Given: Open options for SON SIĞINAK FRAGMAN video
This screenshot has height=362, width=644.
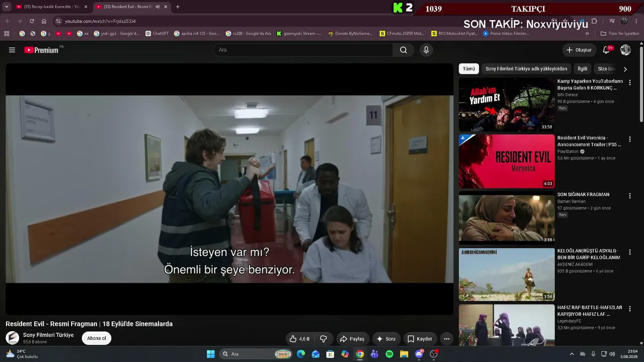Looking at the screenshot, I should click(629, 196).
